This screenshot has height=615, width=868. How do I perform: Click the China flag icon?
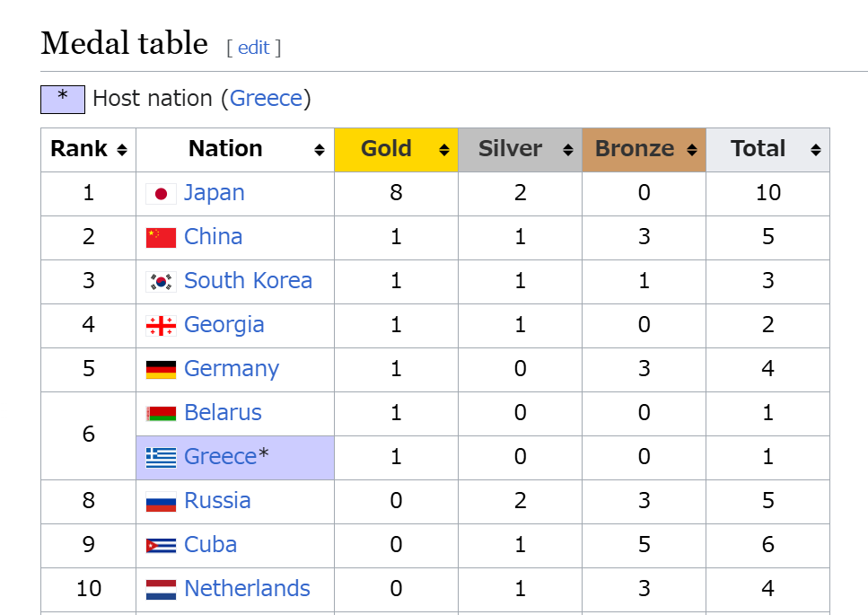coord(161,238)
